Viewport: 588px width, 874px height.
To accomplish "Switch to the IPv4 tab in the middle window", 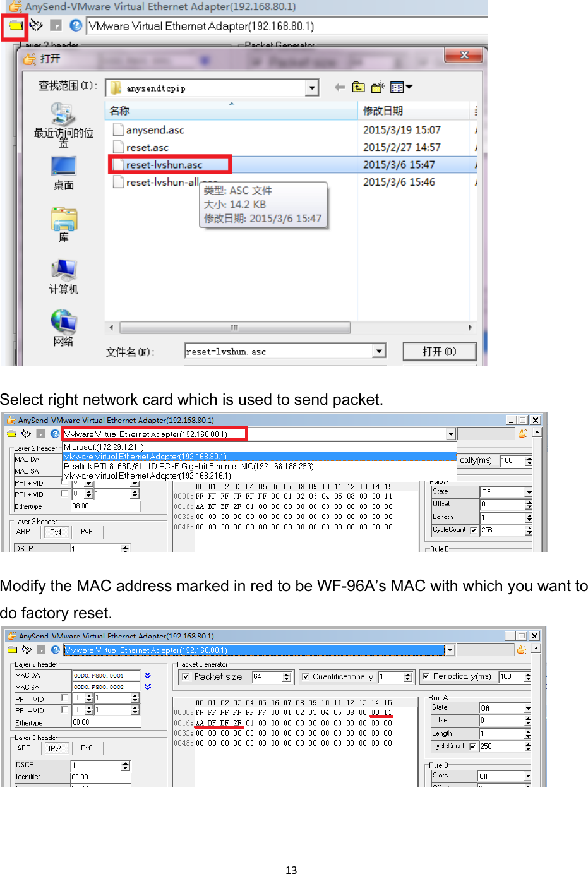I will tap(56, 532).
